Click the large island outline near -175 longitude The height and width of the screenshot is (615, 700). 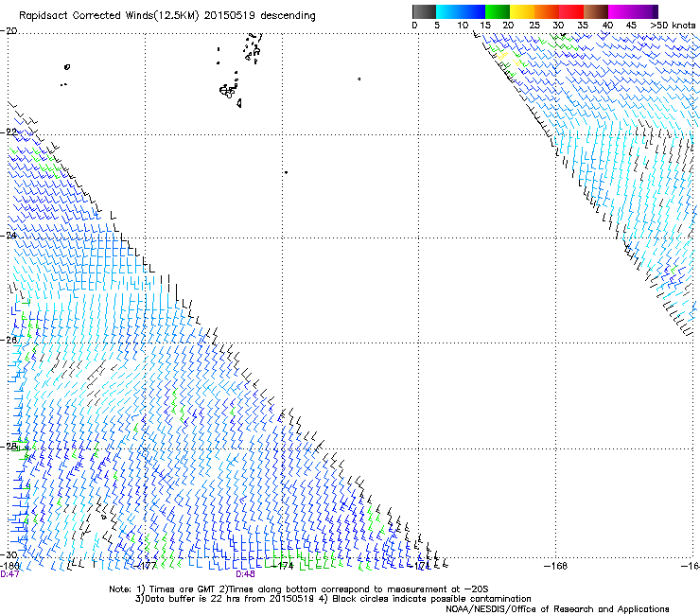228,91
